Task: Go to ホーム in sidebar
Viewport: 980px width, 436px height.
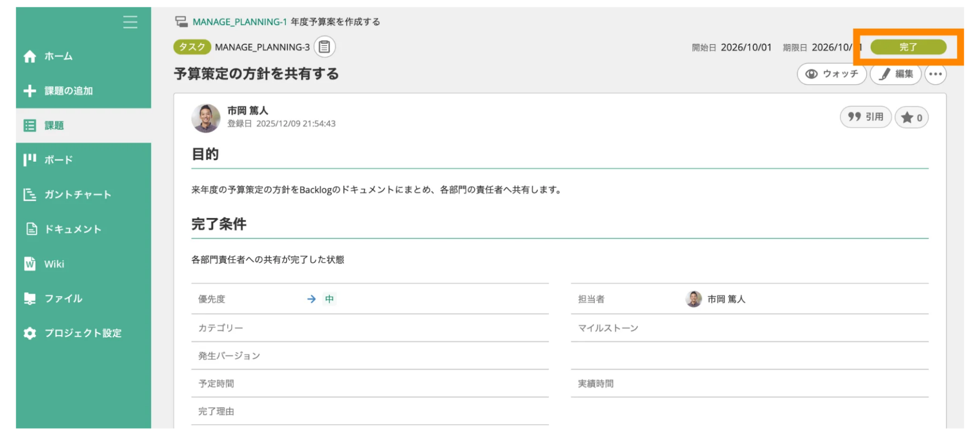Action: (x=83, y=56)
